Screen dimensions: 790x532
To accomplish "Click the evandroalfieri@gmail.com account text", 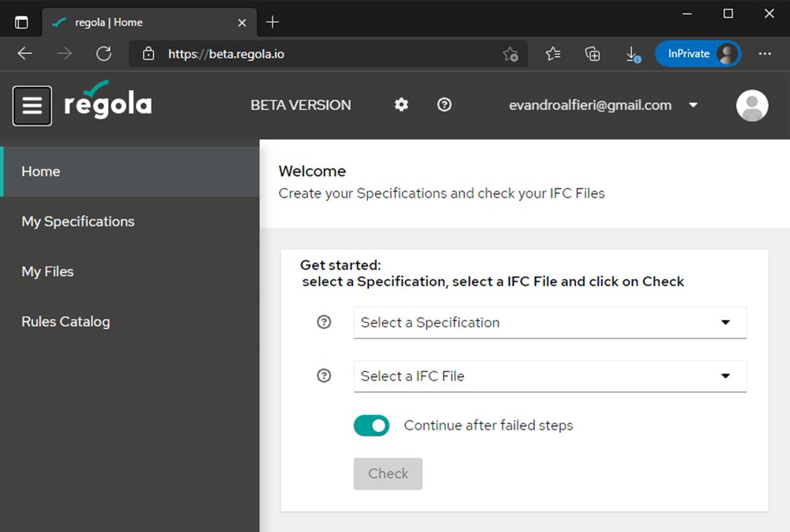I will pyautogui.click(x=591, y=105).
